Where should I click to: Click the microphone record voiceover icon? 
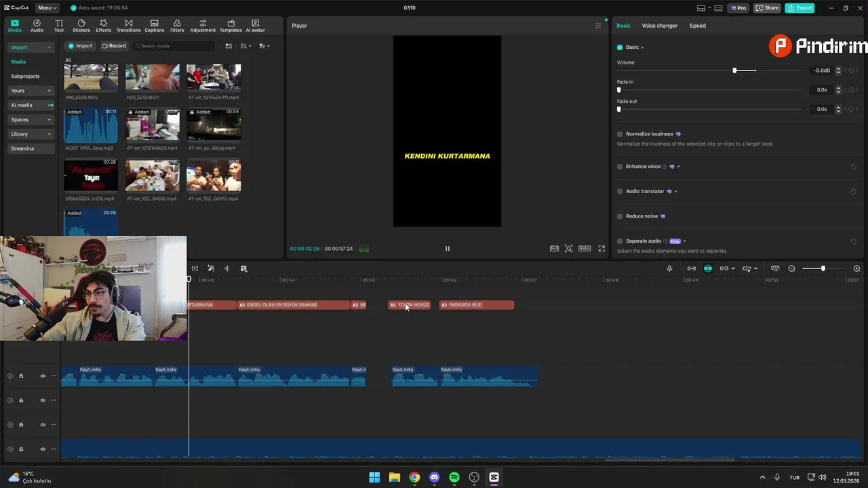[669, 268]
